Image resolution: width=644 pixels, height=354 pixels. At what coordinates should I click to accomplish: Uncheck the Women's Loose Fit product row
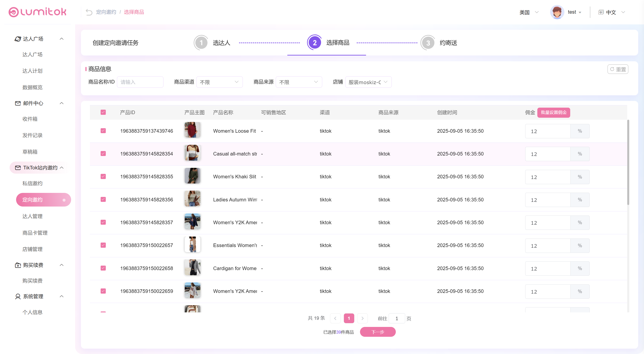point(103,131)
